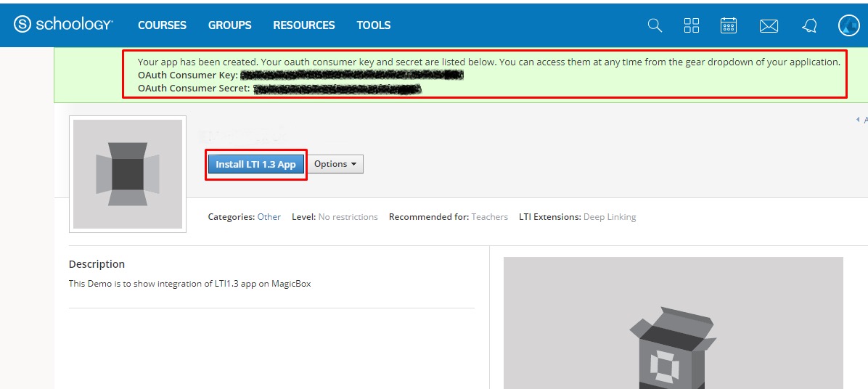Click the Teachers recommended text

coord(489,217)
